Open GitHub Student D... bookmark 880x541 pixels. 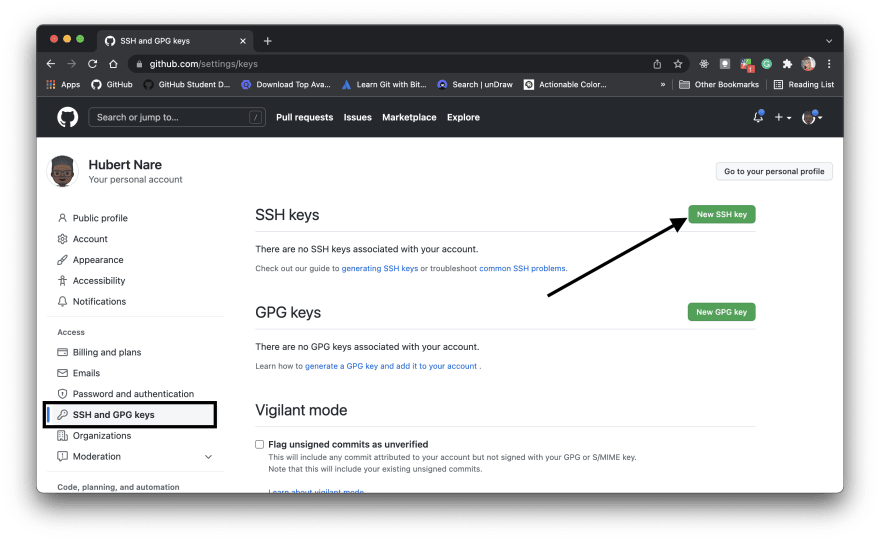click(187, 84)
